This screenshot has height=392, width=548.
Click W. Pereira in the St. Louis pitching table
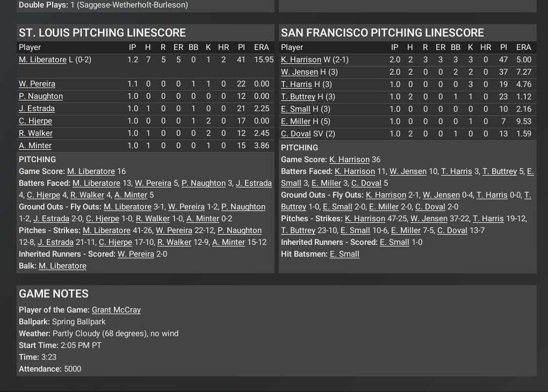tap(37, 84)
